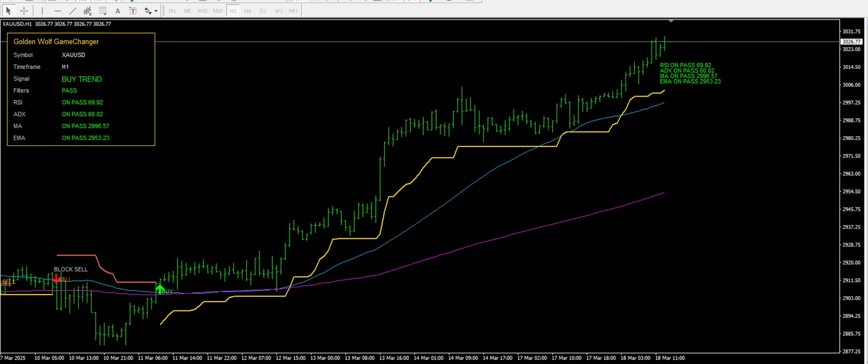
Task: Click the 2963.00 price axis label
Action: coord(851,174)
